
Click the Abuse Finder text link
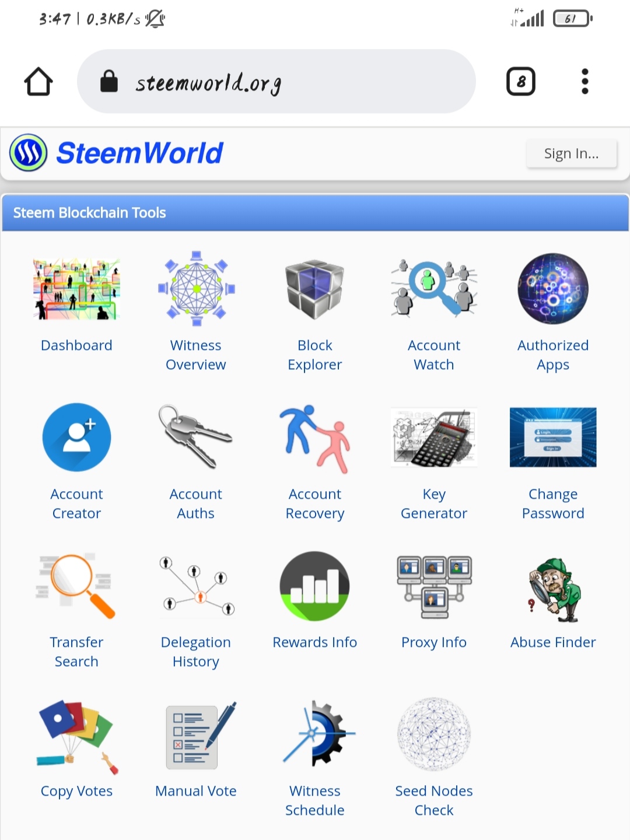pos(553,642)
